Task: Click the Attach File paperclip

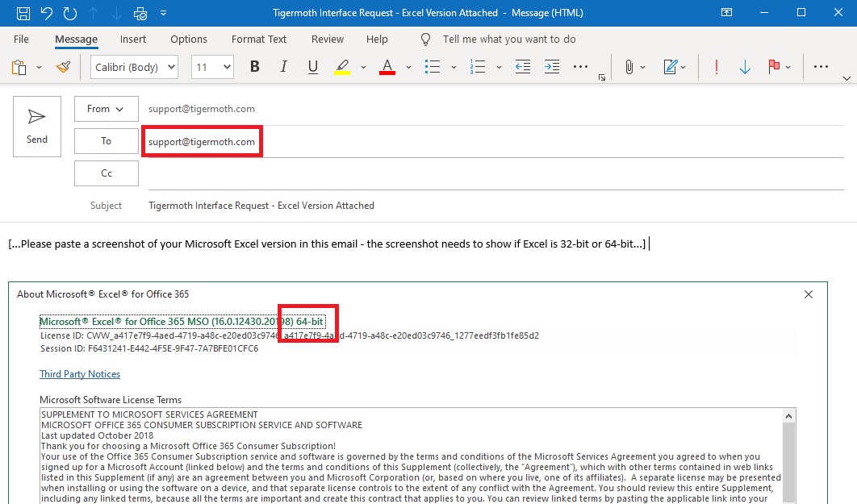Action: (x=629, y=67)
